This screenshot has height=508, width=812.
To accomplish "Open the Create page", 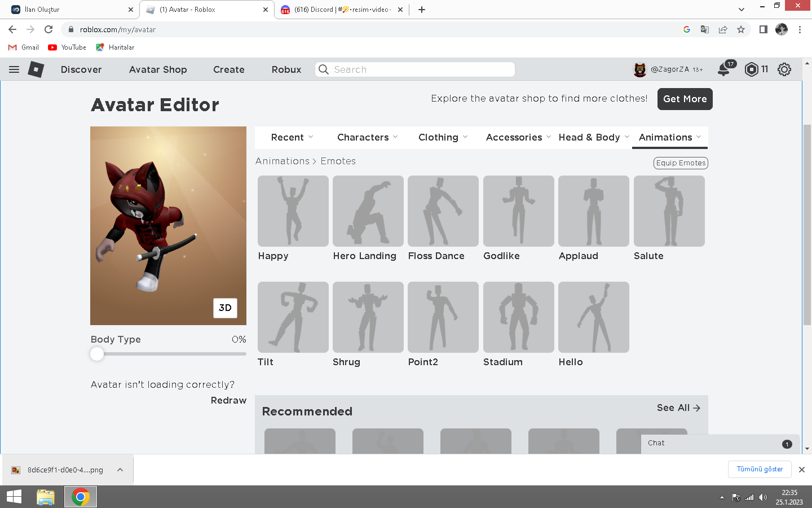I will [229, 69].
